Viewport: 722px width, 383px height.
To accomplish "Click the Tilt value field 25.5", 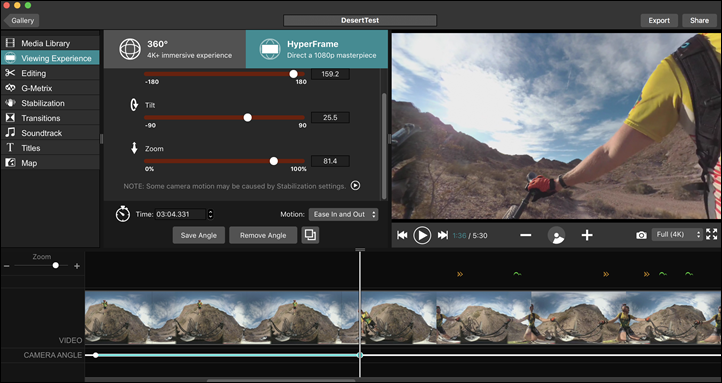I will [x=330, y=117].
